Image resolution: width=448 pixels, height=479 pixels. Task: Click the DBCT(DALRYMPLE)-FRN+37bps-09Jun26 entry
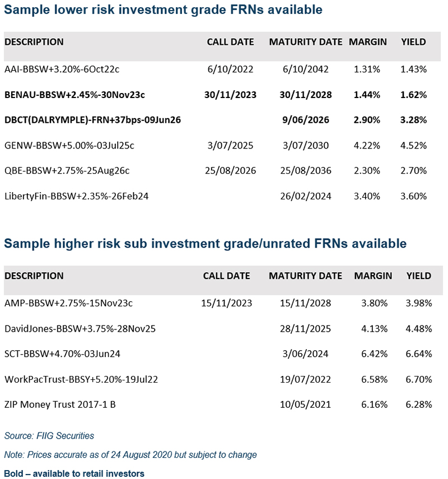point(92,120)
